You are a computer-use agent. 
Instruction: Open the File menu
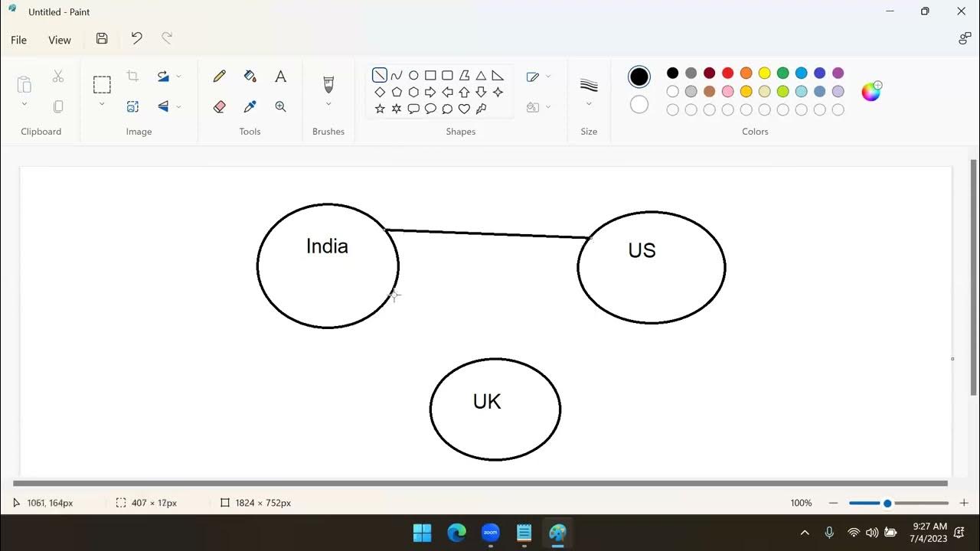(19, 40)
